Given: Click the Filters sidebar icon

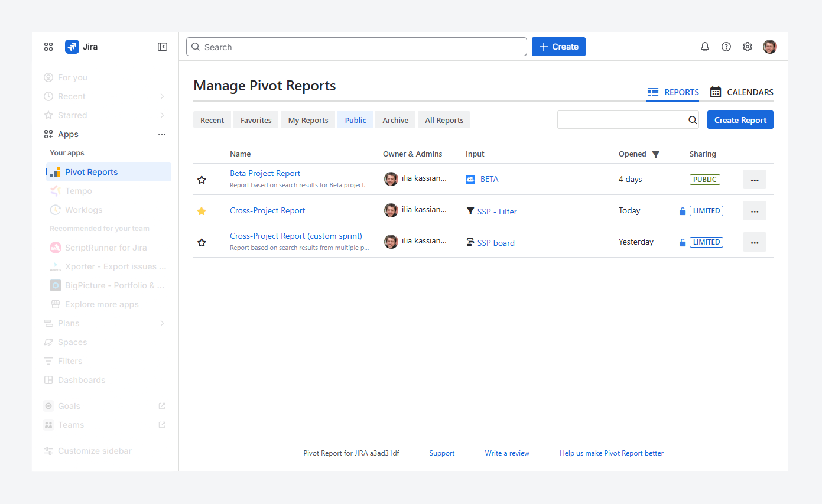Looking at the screenshot, I should click(x=48, y=361).
